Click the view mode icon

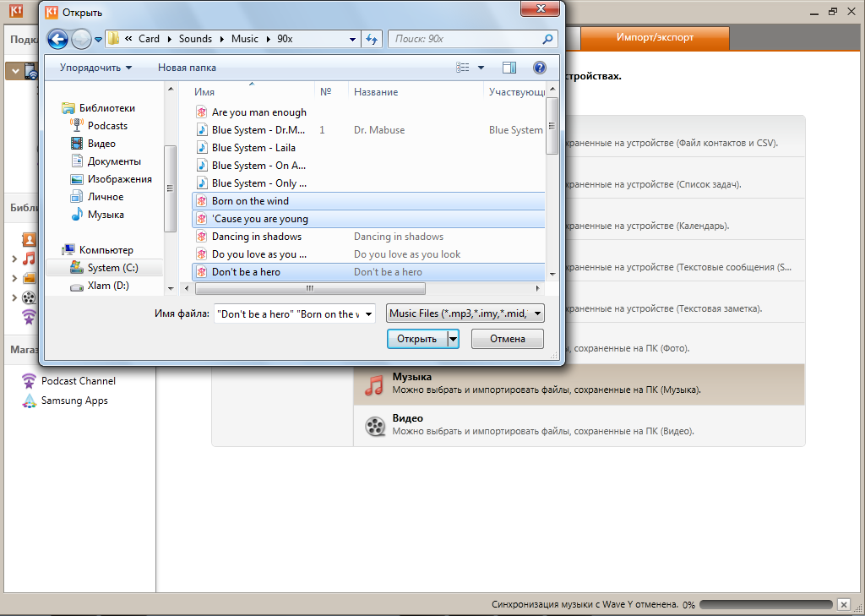pyautogui.click(x=463, y=68)
